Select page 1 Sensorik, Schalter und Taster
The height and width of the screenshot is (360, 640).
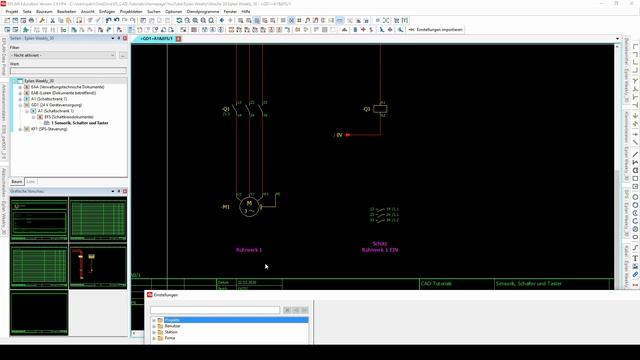pos(80,123)
